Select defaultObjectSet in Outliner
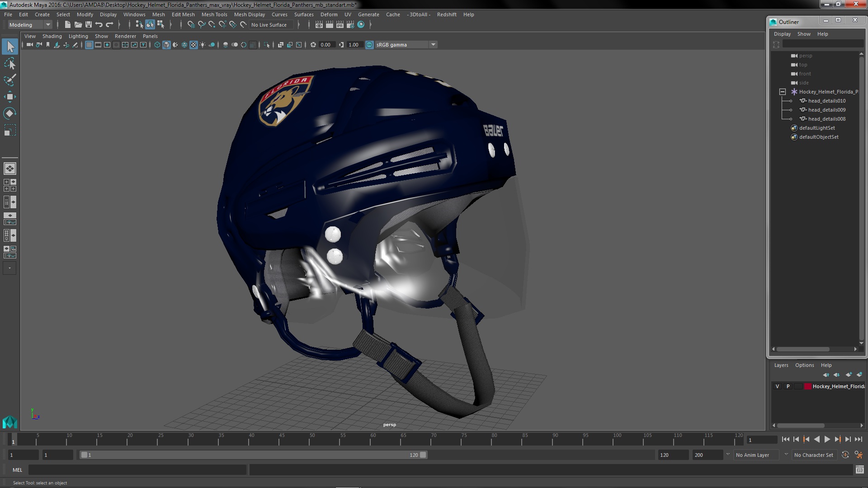 [818, 137]
